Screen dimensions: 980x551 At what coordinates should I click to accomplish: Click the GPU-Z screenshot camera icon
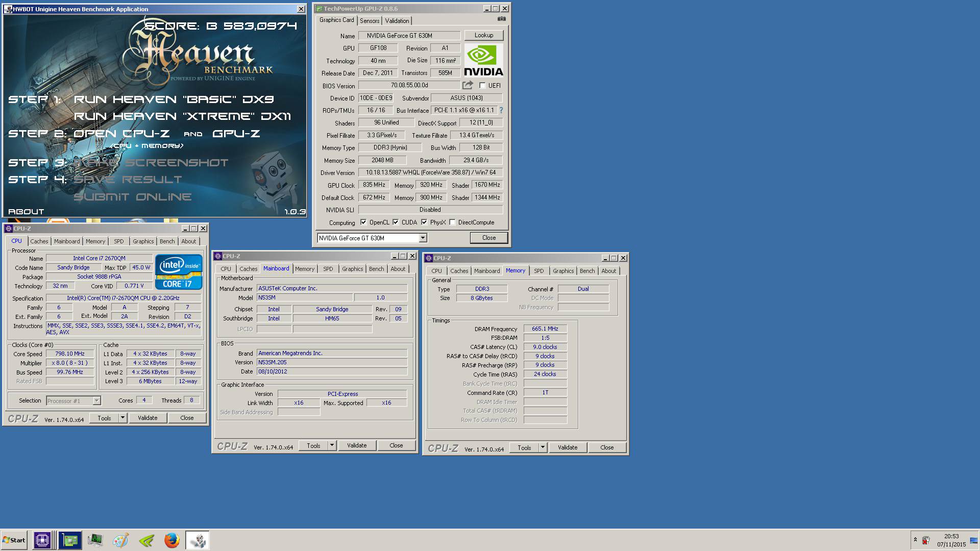502,19
